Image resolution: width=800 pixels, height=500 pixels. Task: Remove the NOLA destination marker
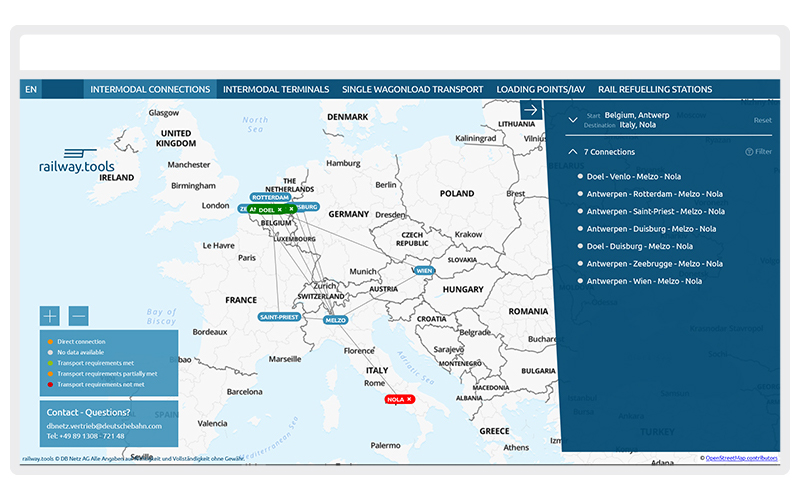pyautogui.click(x=409, y=399)
